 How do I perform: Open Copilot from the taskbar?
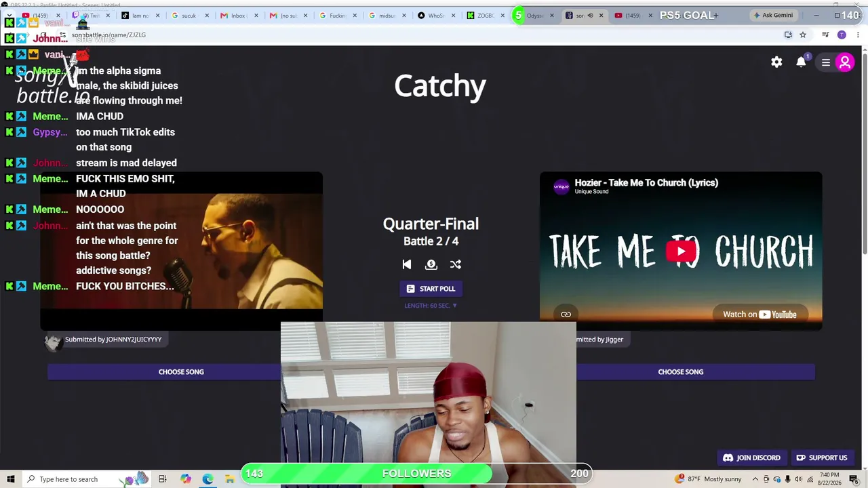pyautogui.click(x=185, y=479)
